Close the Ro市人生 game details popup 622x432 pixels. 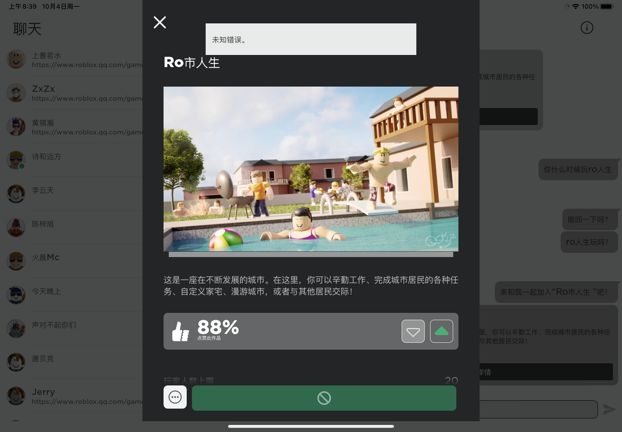pos(160,23)
